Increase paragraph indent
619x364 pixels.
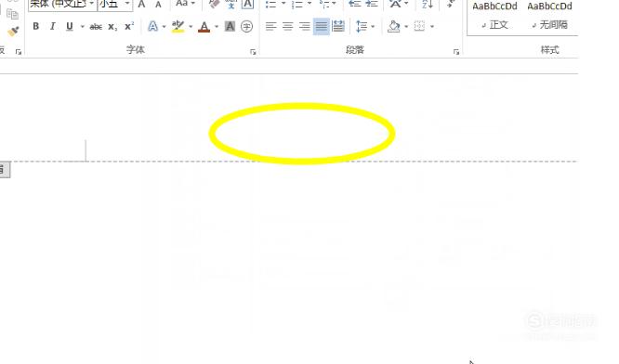point(372,4)
